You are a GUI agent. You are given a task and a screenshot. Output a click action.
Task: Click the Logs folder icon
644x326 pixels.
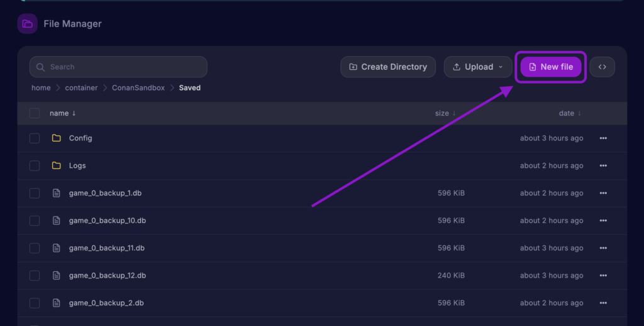[x=56, y=166]
